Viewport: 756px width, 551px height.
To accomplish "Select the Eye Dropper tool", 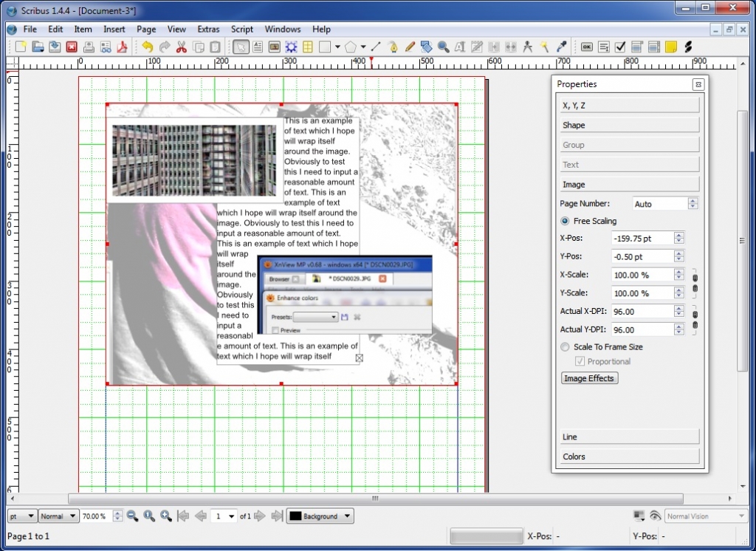I will [x=561, y=47].
